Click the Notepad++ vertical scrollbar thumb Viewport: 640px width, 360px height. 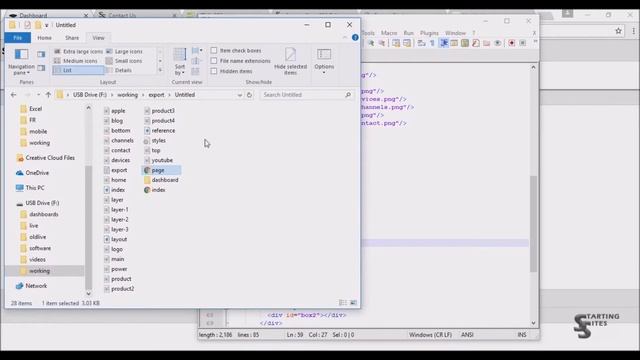533,224
